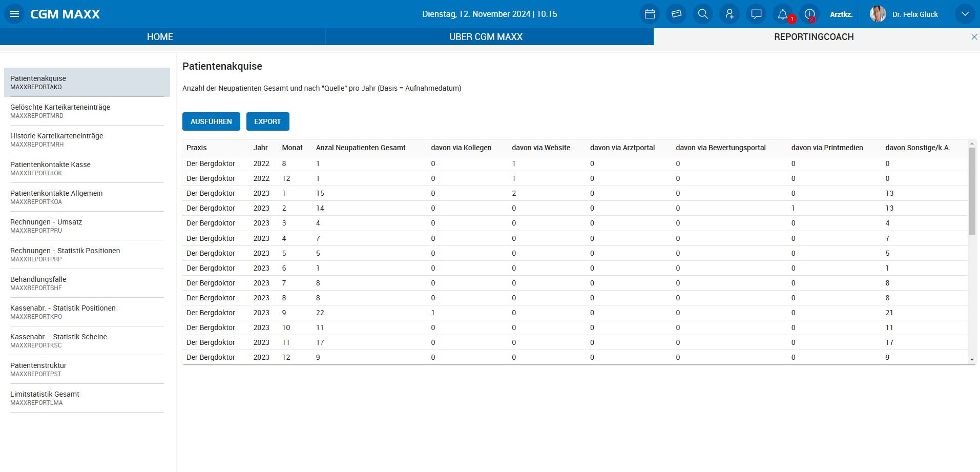Screen dimensions: 980x472
Task: Open Rechnungen - Umsatz report
Action: (87, 225)
